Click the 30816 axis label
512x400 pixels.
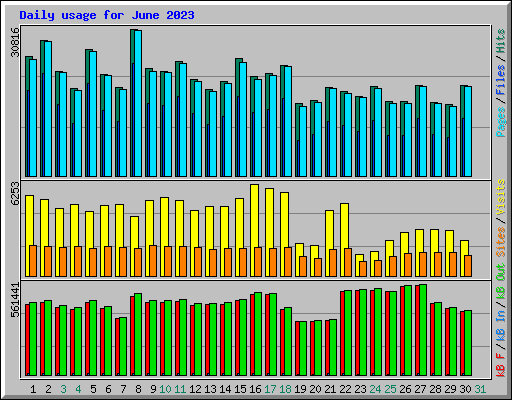15,42
